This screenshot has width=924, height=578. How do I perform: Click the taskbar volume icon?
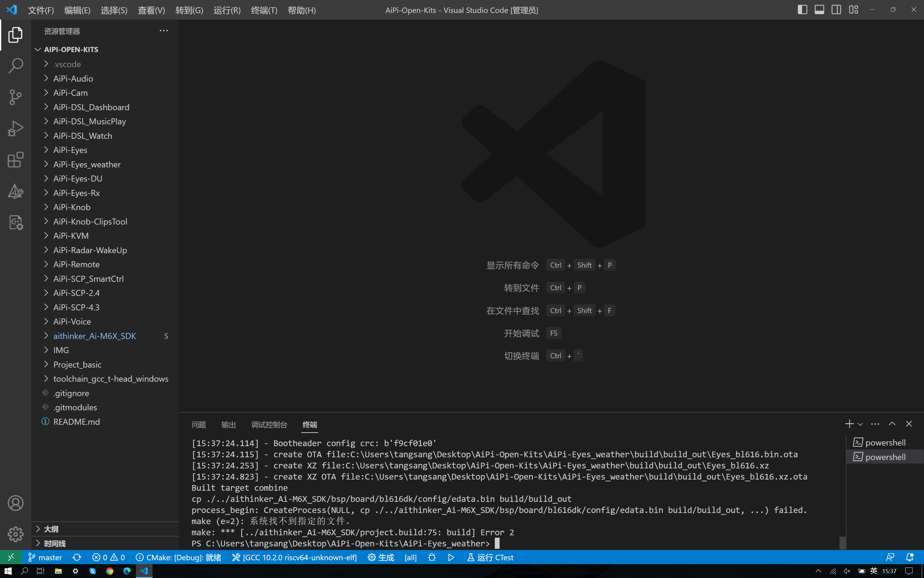(x=846, y=571)
